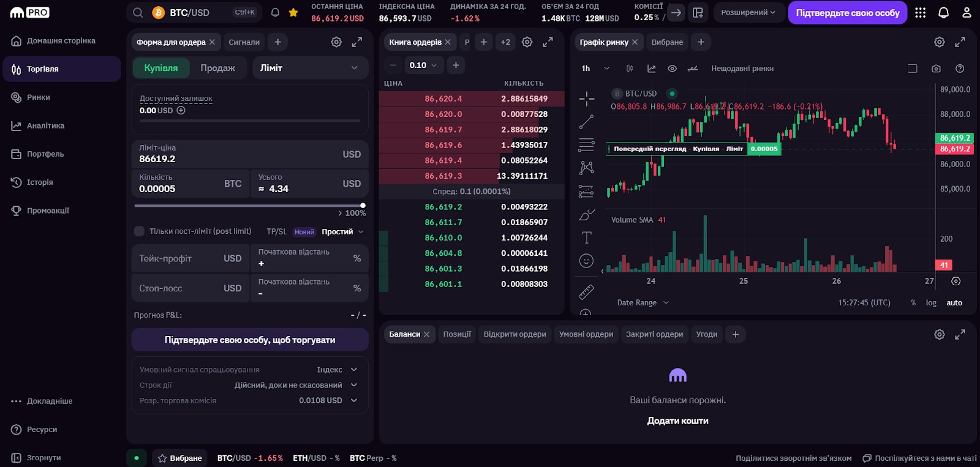The width and height of the screenshot is (980, 467).
Task: Select the brush drawing tool
Action: 586,215
